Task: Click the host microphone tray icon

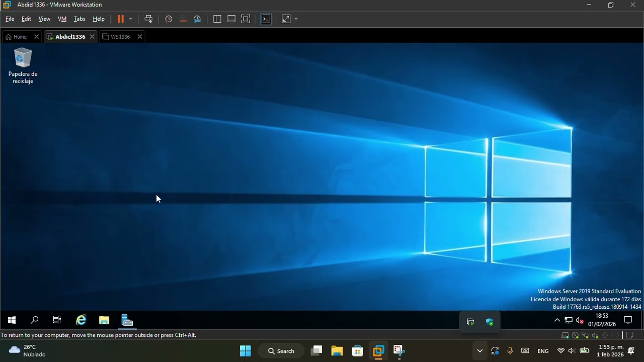Action: pyautogui.click(x=510, y=351)
